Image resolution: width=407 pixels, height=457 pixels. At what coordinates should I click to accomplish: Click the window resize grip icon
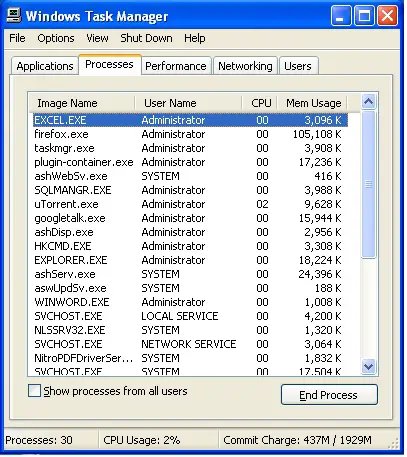[x=394, y=444]
